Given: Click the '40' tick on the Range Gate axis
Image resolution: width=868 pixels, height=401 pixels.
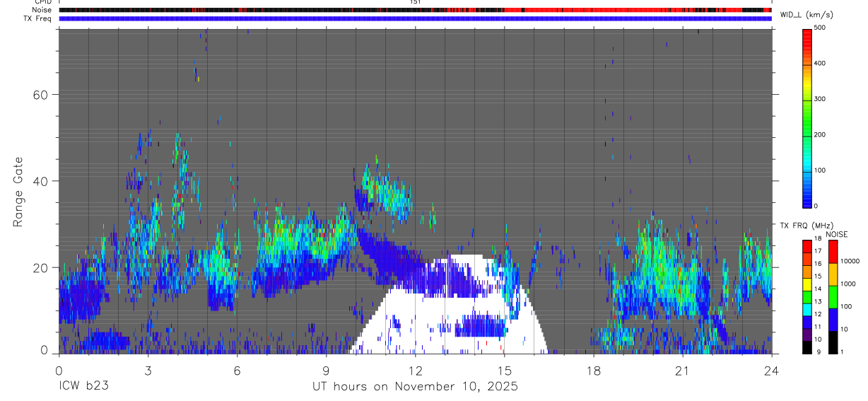Looking at the screenshot, I should tap(40, 181).
